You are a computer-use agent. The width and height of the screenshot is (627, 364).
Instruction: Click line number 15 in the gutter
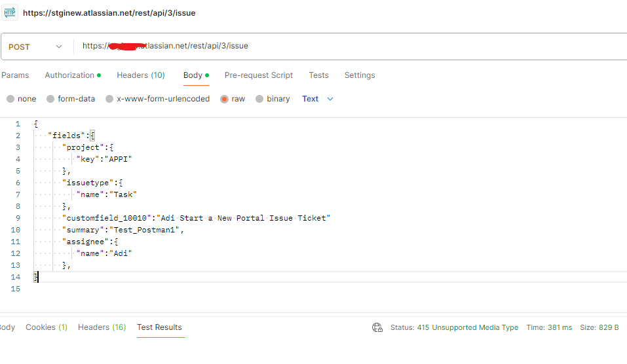pyautogui.click(x=16, y=289)
